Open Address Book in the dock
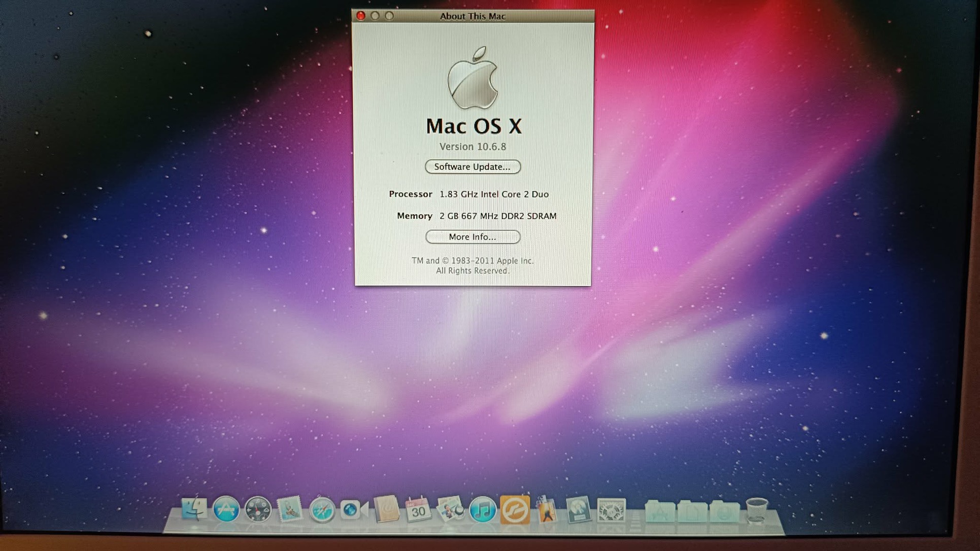Image resolution: width=980 pixels, height=551 pixels. point(386,509)
